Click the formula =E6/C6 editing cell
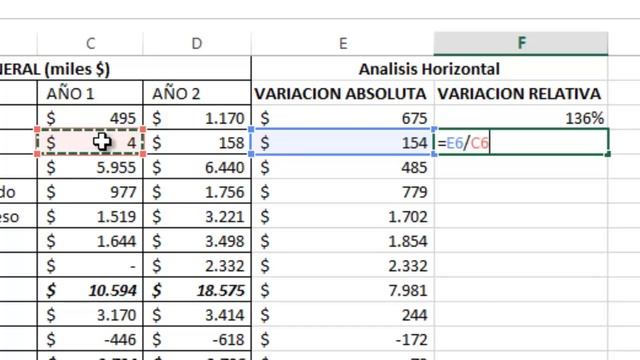640x360 pixels. 521,142
